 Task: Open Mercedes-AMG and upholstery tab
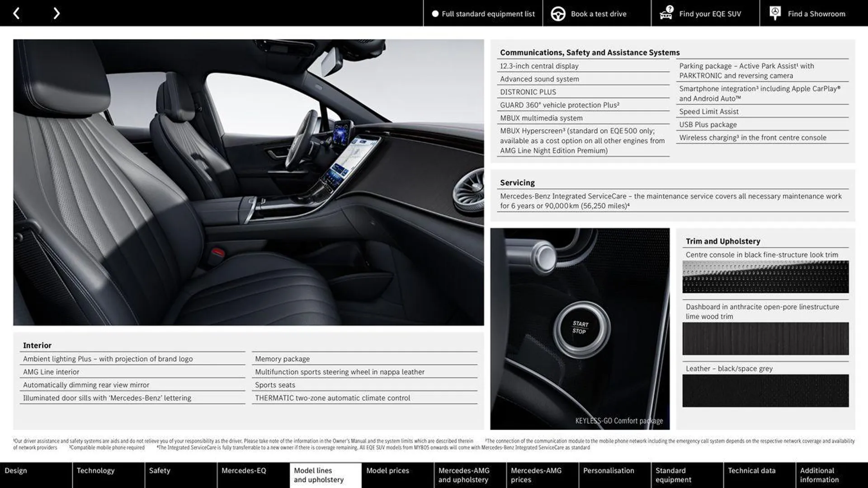(x=470, y=475)
